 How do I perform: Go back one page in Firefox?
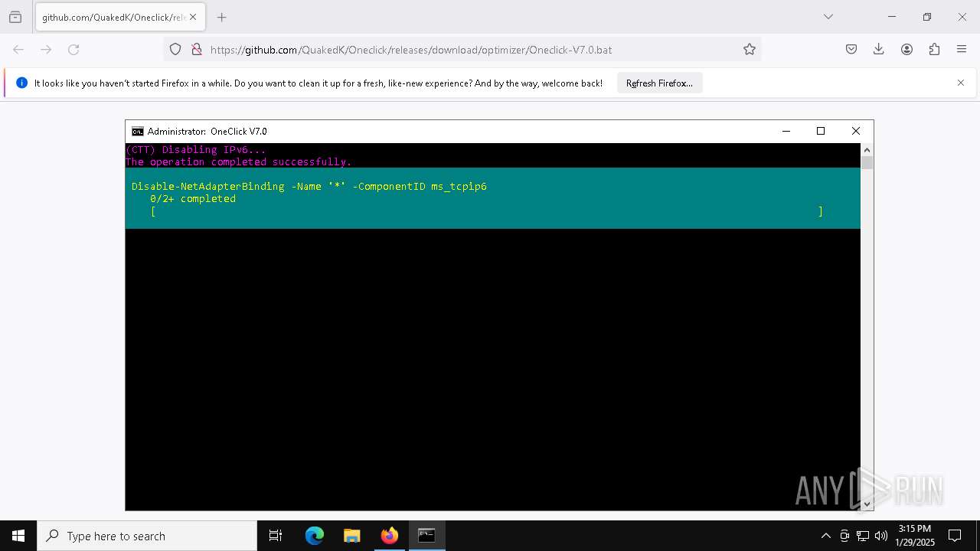[x=18, y=50]
